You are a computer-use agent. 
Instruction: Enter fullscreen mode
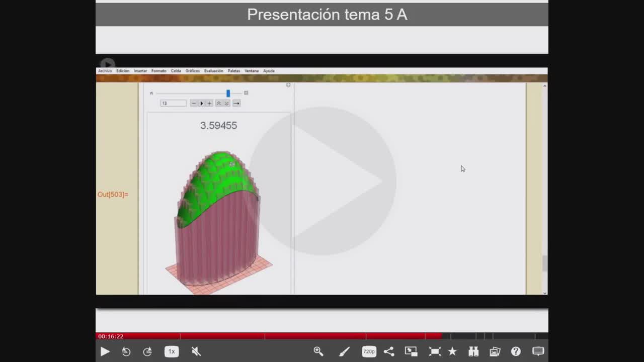click(x=435, y=351)
